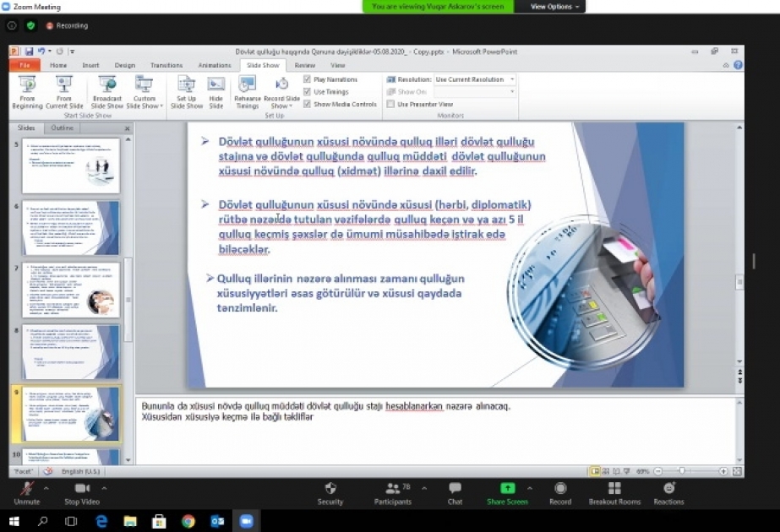This screenshot has height=532, width=780.
Task: Expand audio options arrow beside Unmute
Action: [46, 488]
